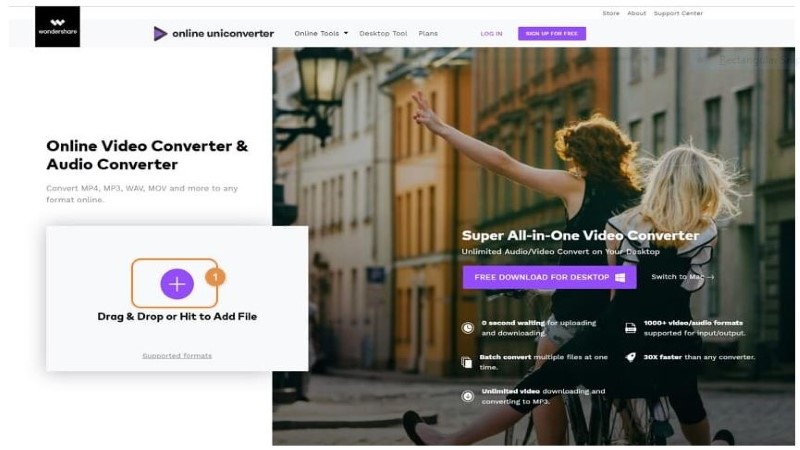Expand the Online Tools dropdown arrow

click(x=346, y=33)
